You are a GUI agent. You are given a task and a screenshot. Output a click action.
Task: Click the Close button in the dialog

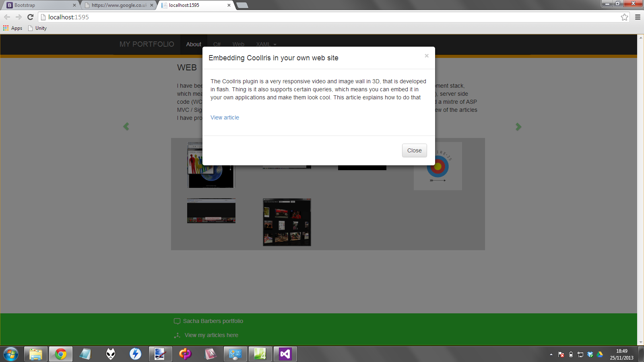click(x=414, y=150)
